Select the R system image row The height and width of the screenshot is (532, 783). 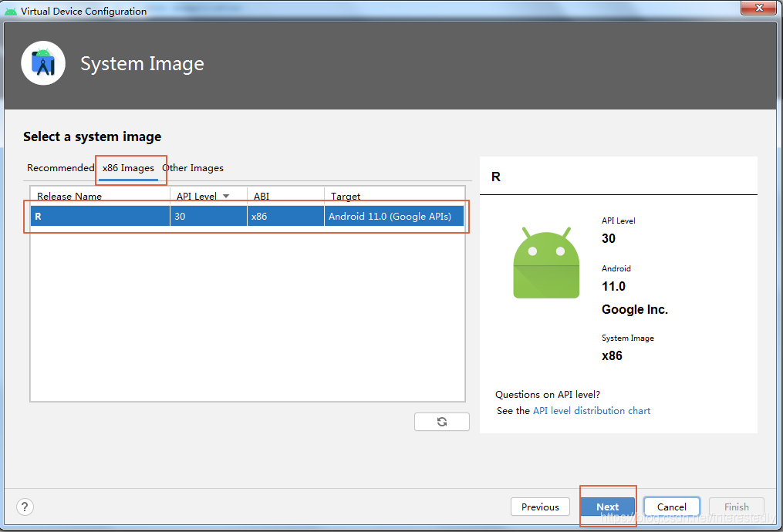[100, 216]
